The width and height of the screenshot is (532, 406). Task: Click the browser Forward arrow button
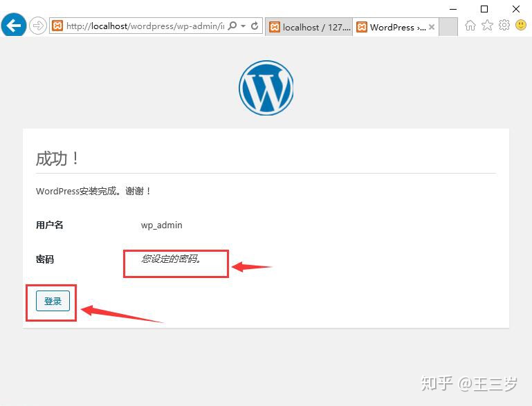(37, 26)
